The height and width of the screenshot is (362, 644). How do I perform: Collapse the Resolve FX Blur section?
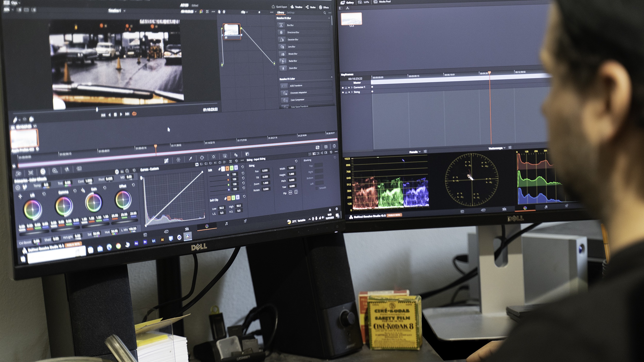click(329, 18)
